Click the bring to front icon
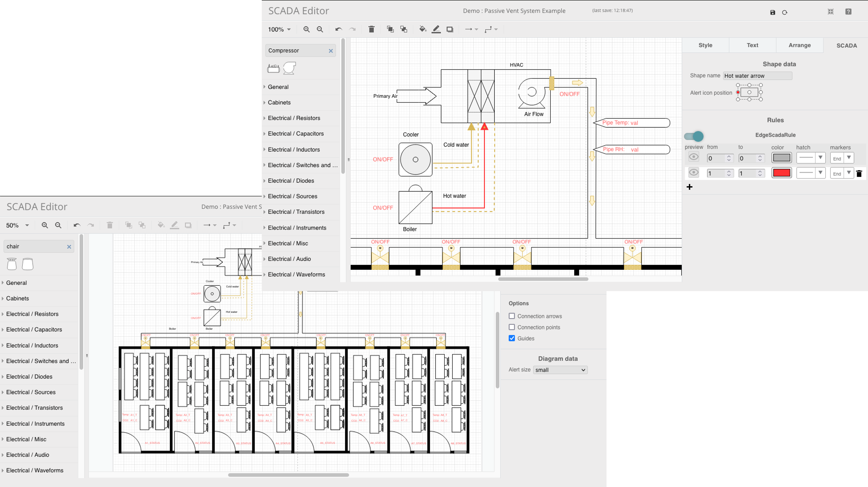The image size is (868, 487). [x=390, y=29]
